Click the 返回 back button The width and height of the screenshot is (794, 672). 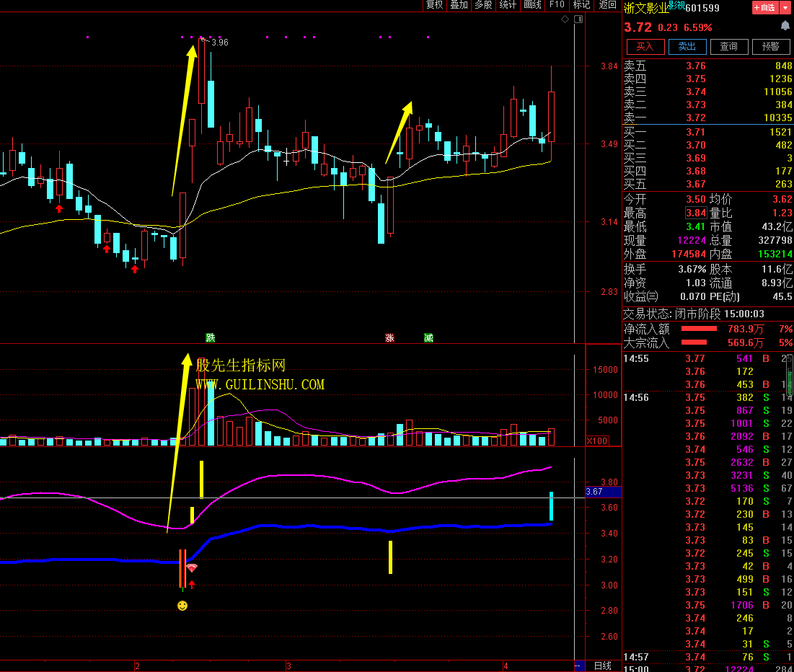point(607,5)
